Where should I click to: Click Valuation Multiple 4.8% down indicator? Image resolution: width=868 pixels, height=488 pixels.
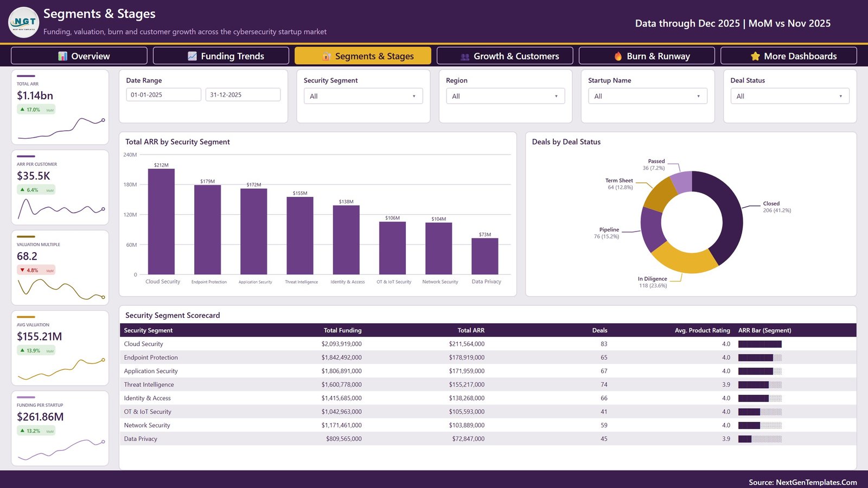pyautogui.click(x=36, y=270)
